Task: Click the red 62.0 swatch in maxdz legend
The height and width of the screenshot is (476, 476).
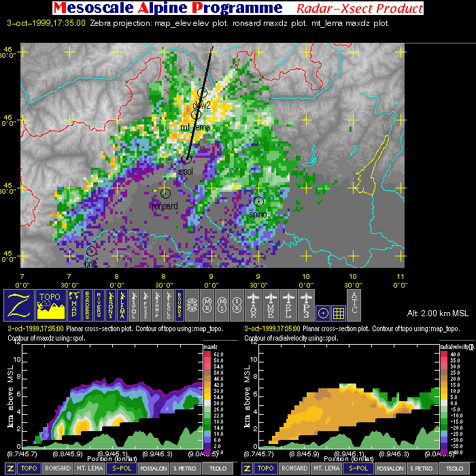Action: (207, 354)
